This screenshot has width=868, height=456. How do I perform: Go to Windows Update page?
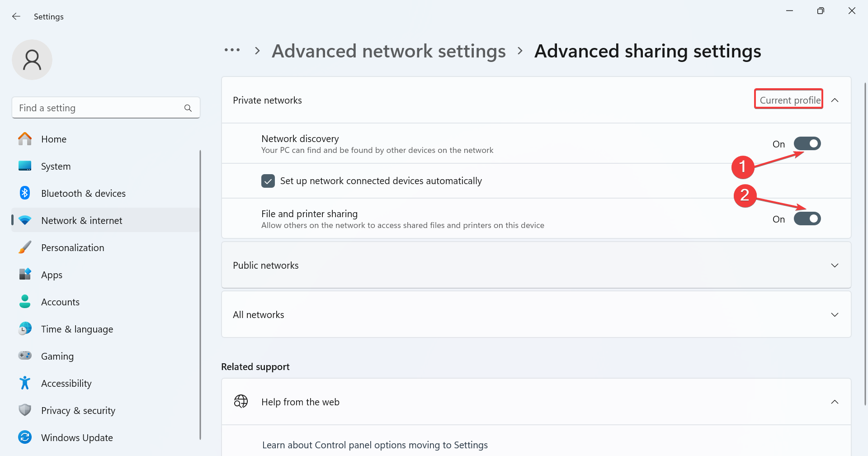tap(106, 437)
